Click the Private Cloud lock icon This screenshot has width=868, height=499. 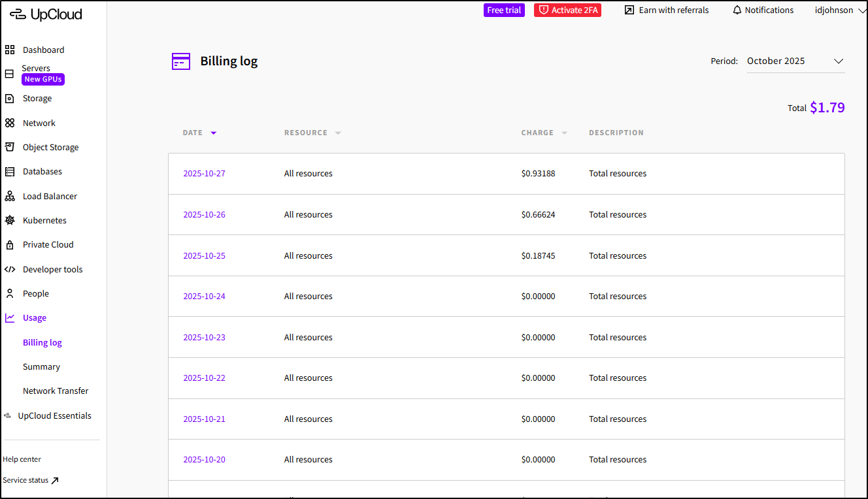10,245
